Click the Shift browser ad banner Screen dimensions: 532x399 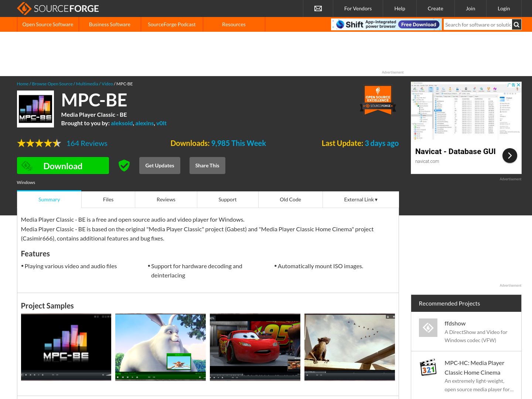point(386,24)
